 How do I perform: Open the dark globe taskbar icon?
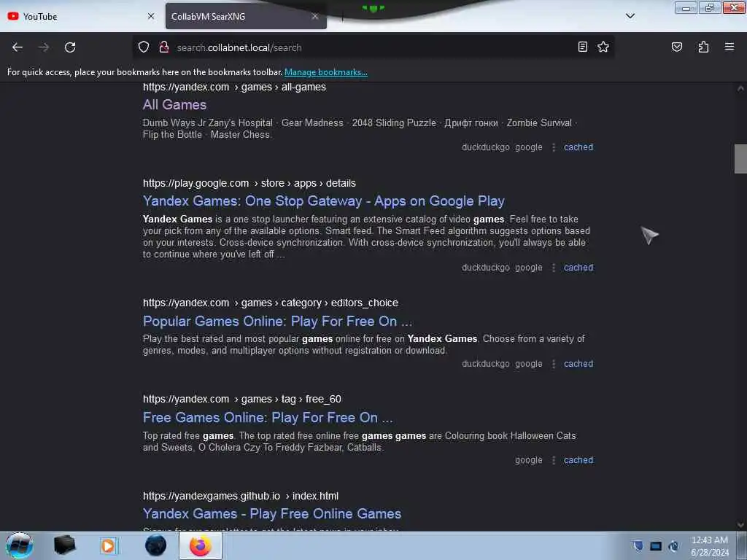coord(156,545)
